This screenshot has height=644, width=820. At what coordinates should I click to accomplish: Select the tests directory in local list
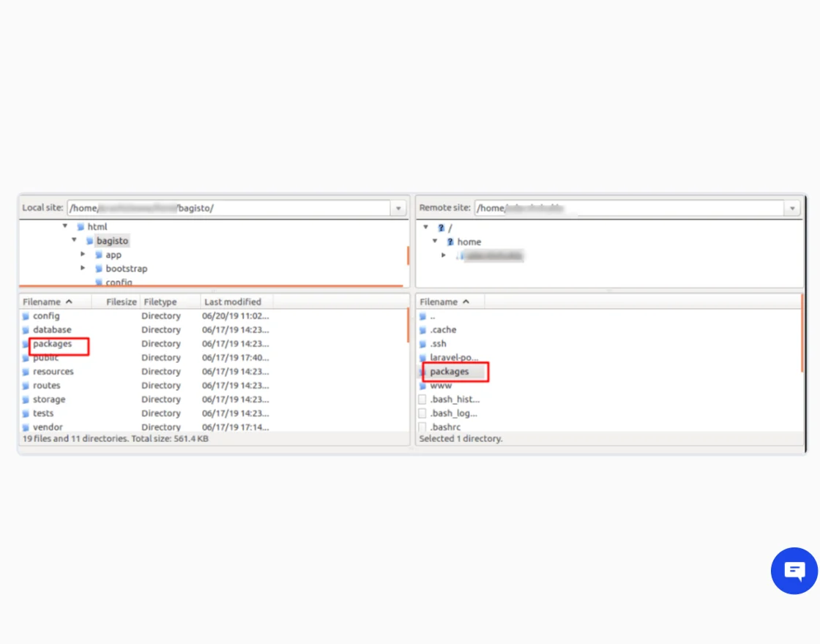coord(43,413)
